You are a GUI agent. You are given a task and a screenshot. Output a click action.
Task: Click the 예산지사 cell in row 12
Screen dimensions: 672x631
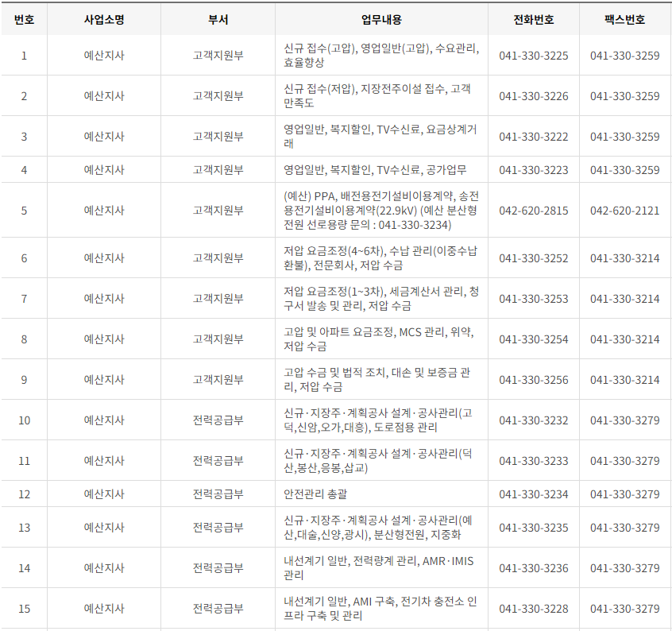point(104,493)
